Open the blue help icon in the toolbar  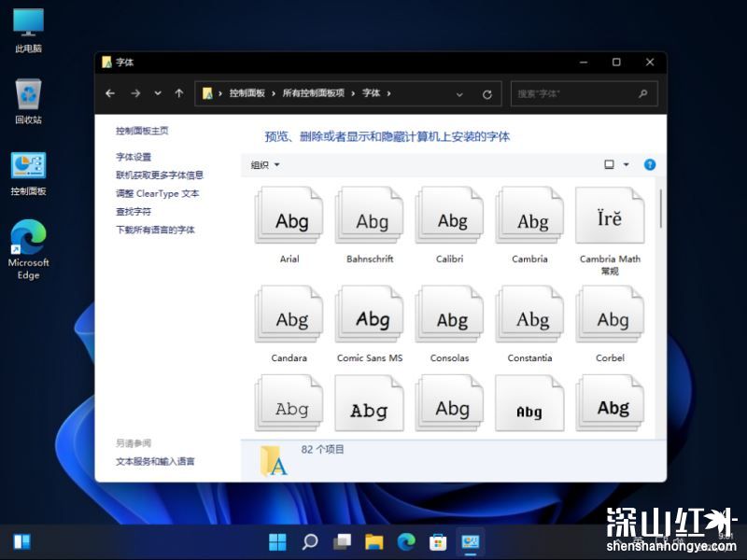click(x=650, y=164)
